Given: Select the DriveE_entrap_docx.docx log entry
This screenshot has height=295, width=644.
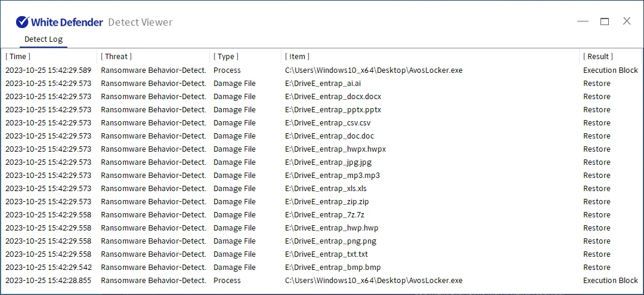Looking at the screenshot, I should point(333,97).
